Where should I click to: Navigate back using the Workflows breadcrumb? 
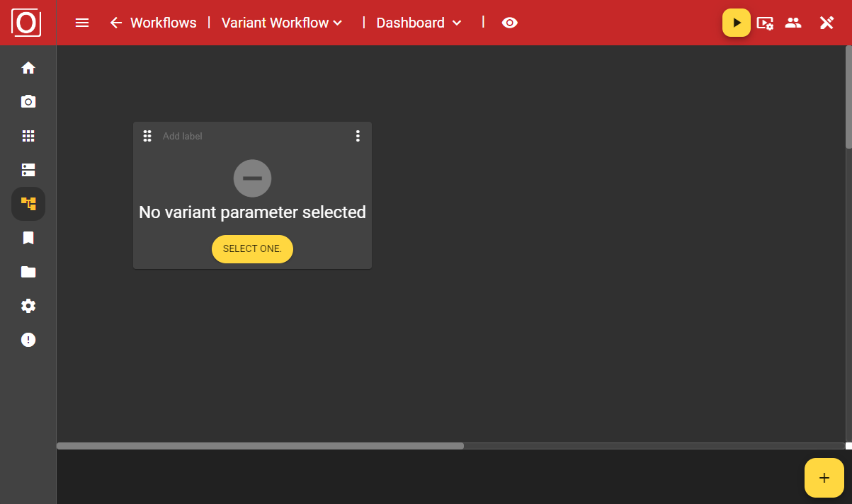[x=162, y=22]
